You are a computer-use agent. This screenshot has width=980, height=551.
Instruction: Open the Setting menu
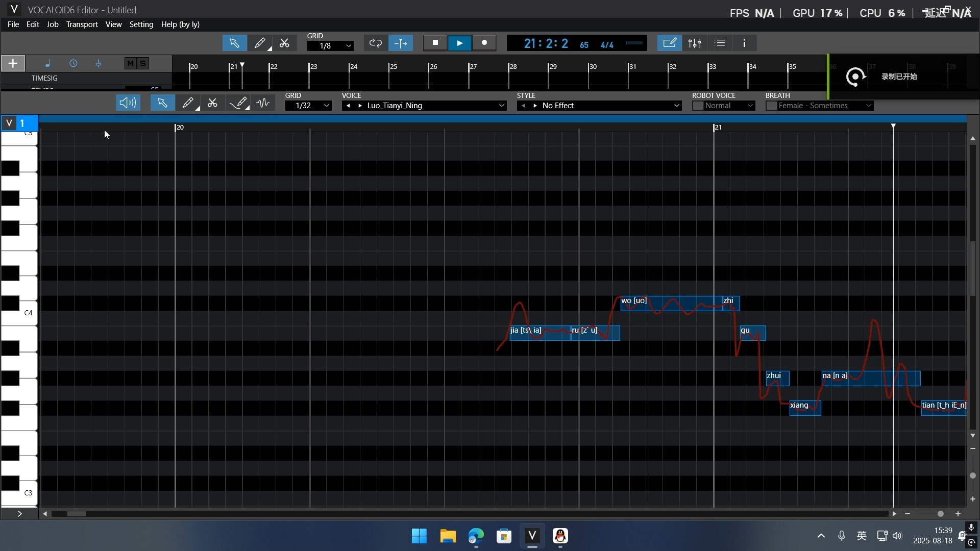pyautogui.click(x=141, y=24)
